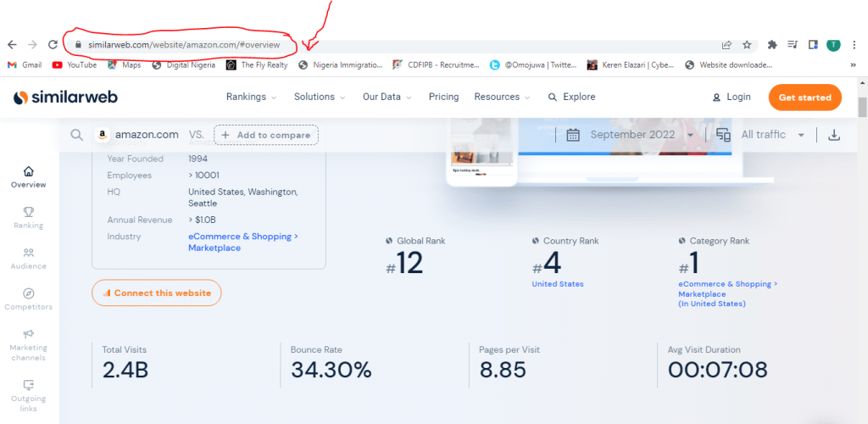Reload the page with refresh icon
868x424 pixels.
(53, 45)
